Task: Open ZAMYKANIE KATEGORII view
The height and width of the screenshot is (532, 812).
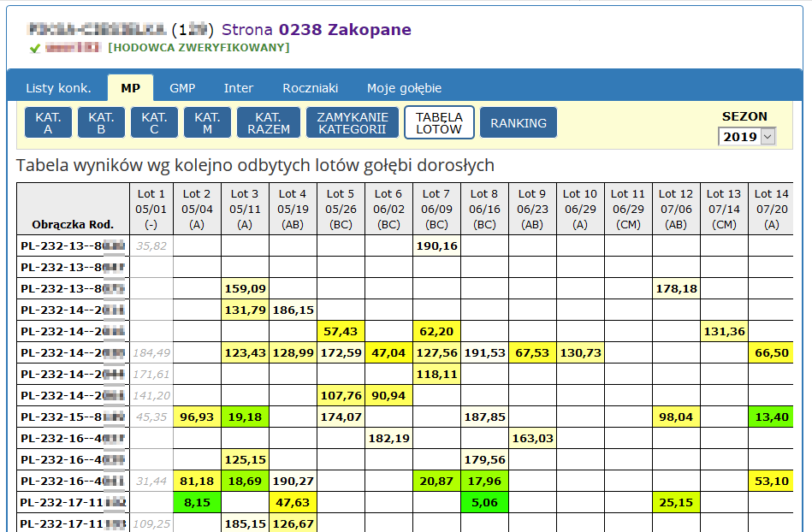Action: click(353, 123)
